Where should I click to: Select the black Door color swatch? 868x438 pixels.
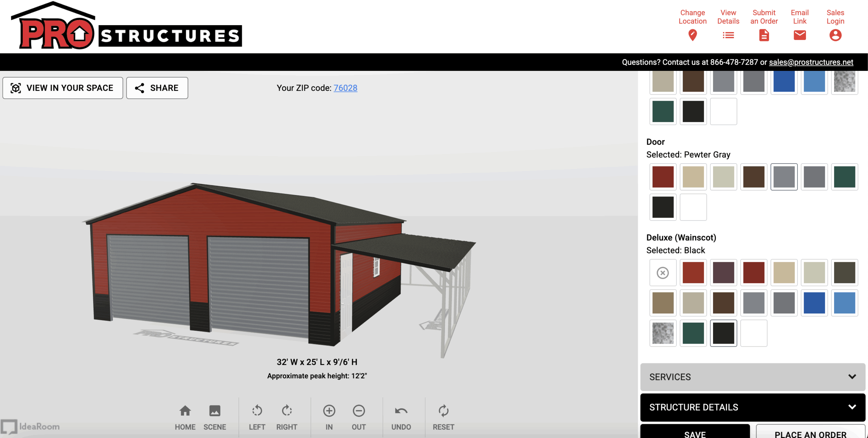pyautogui.click(x=663, y=207)
